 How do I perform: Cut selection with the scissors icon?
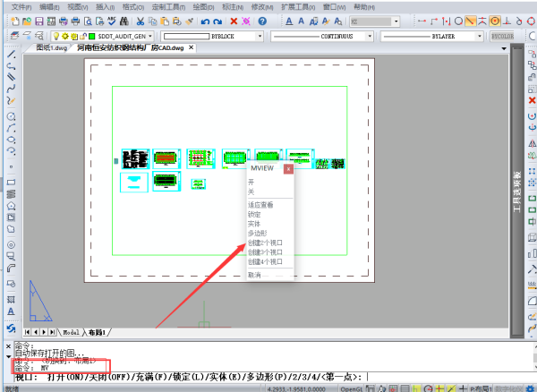(141, 21)
